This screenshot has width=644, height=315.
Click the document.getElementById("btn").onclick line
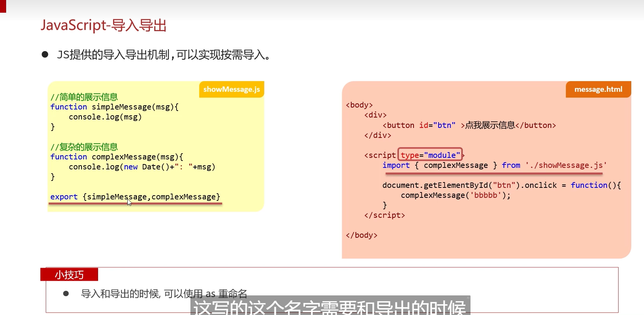pyautogui.click(x=502, y=185)
